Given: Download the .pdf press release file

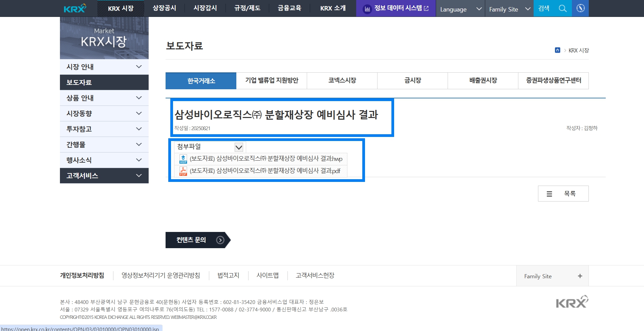Looking at the screenshot, I should [x=265, y=171].
